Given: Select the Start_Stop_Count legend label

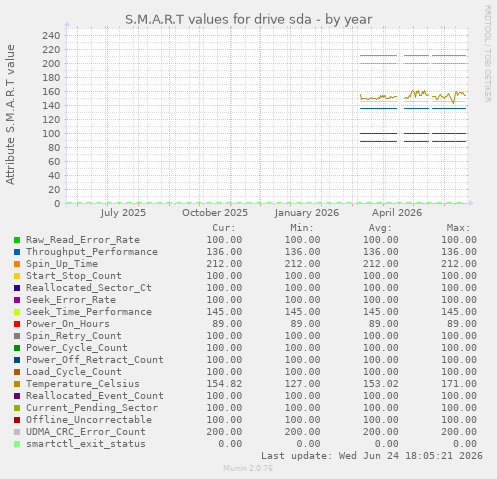Looking at the screenshot, I should click(74, 276).
